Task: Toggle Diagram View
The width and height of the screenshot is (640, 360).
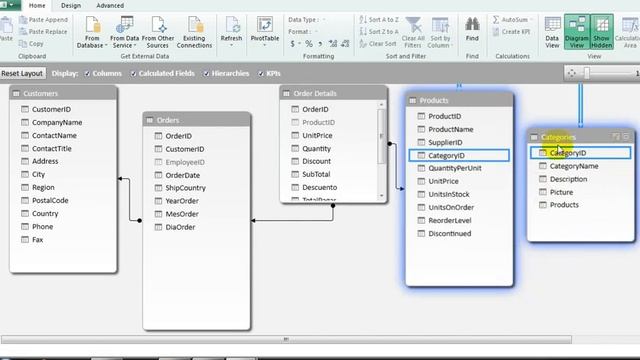Action: pyautogui.click(x=577, y=32)
